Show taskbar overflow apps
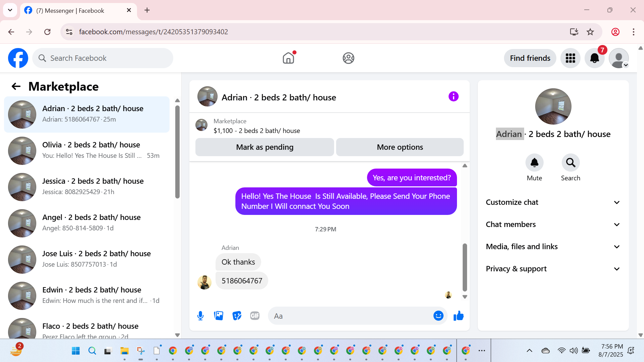This screenshot has width=644, height=362. [x=482, y=351]
